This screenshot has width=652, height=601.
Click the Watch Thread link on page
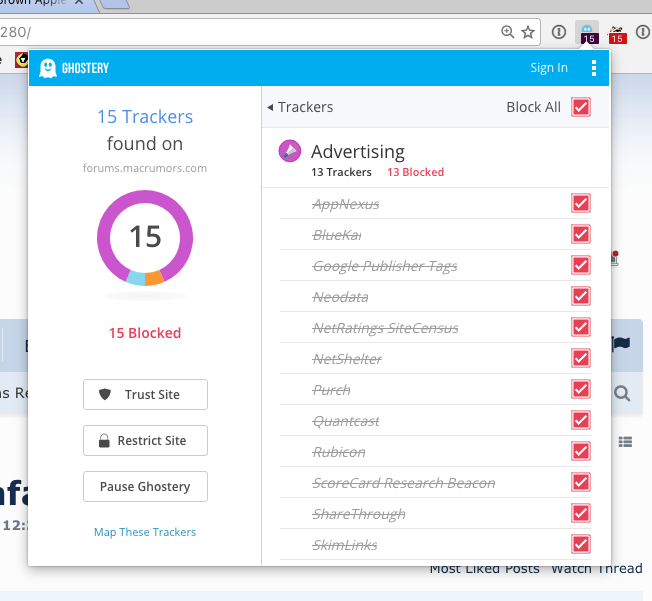(597, 569)
